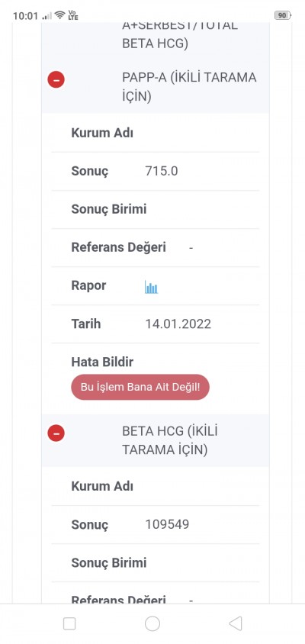
Task: Tap the BETA HCG result 109549
Action: (167, 524)
